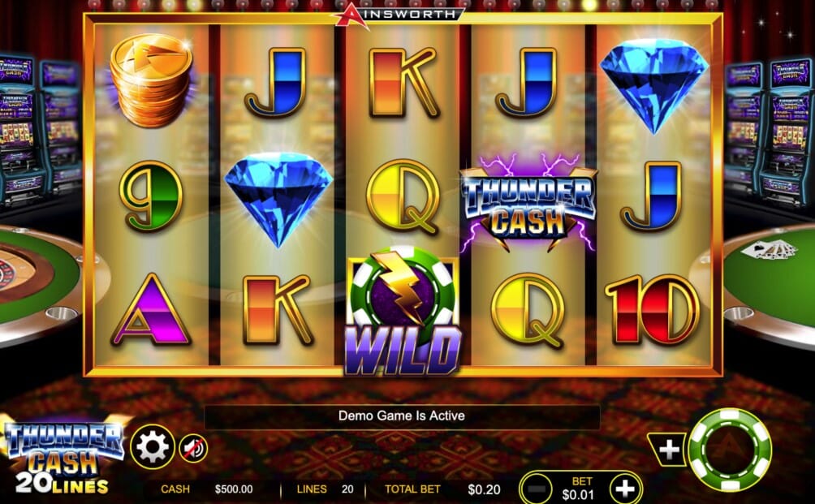Click the green 9 symbol

click(151, 196)
